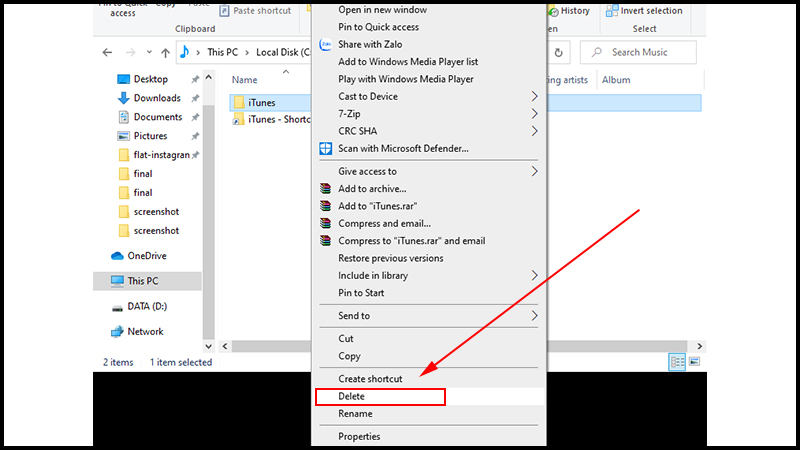Click the Network icon in sidebar
The height and width of the screenshot is (450, 800).
117,332
